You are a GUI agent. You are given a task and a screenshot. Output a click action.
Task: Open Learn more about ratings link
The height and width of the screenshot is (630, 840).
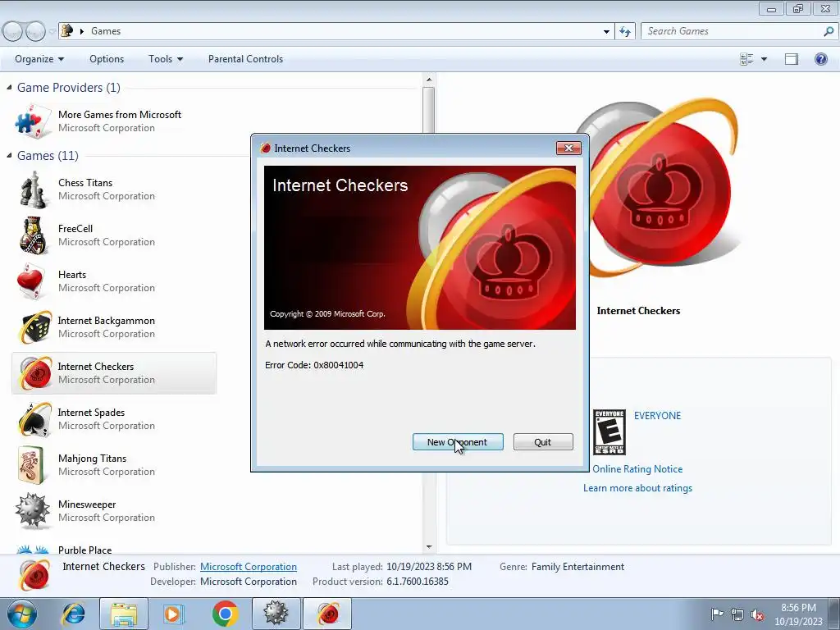637,488
